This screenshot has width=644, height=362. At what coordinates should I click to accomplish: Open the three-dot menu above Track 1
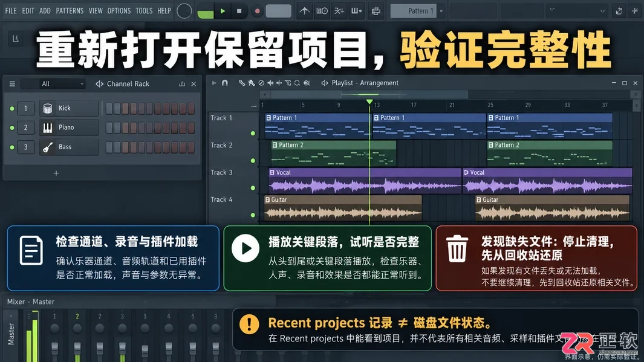(254, 106)
